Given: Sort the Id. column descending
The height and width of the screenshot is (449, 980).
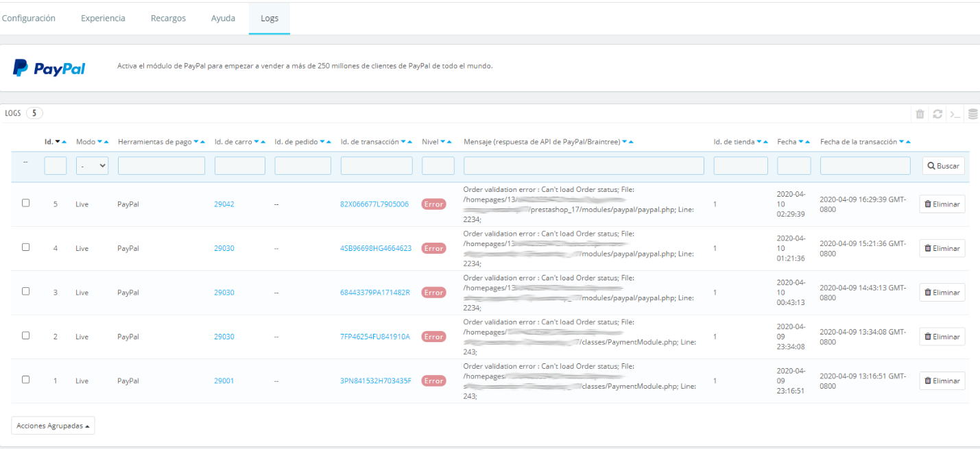Looking at the screenshot, I should tap(58, 142).
